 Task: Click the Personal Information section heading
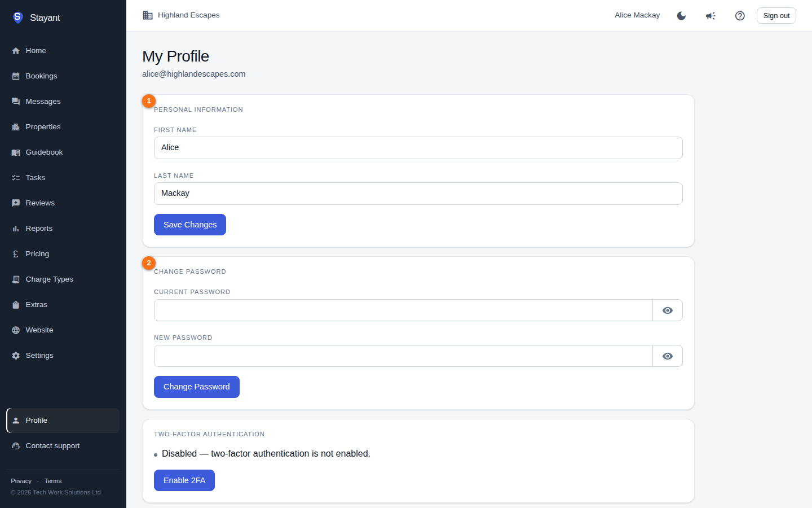click(x=198, y=110)
